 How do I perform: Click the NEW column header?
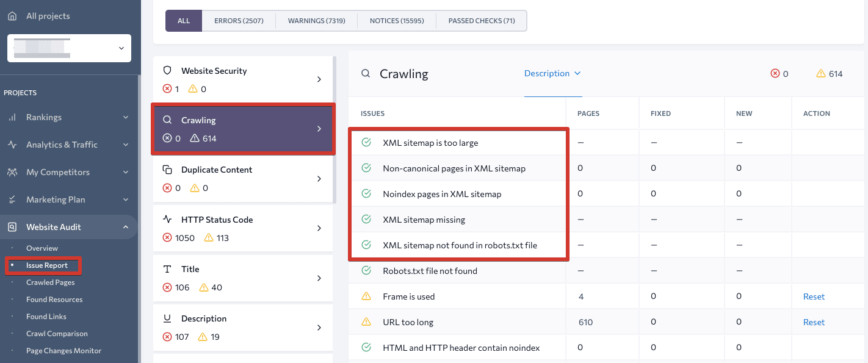[x=744, y=113]
